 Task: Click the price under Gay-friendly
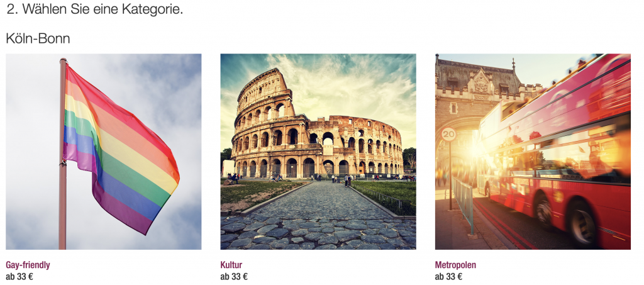click(19, 276)
